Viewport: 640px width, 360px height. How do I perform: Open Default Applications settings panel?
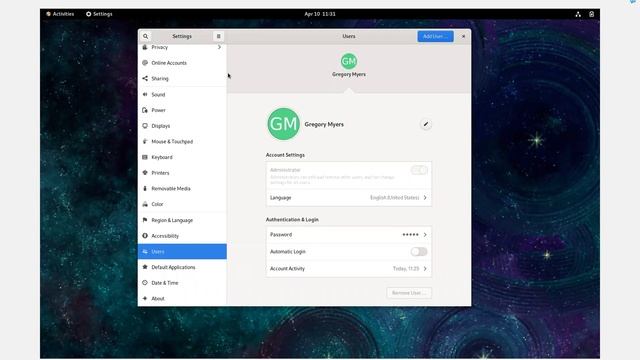(182, 267)
